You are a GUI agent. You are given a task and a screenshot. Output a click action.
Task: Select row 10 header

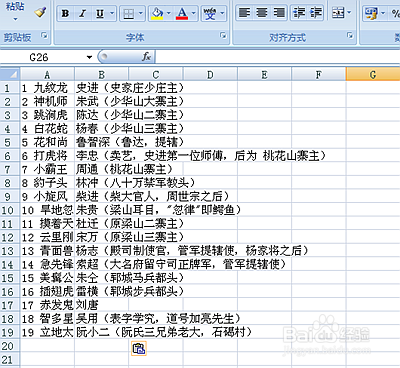tap(10, 210)
